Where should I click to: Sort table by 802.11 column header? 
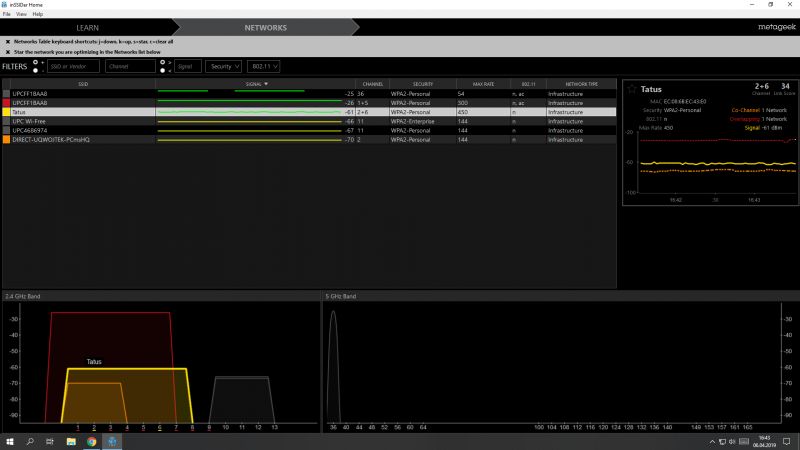[528, 84]
